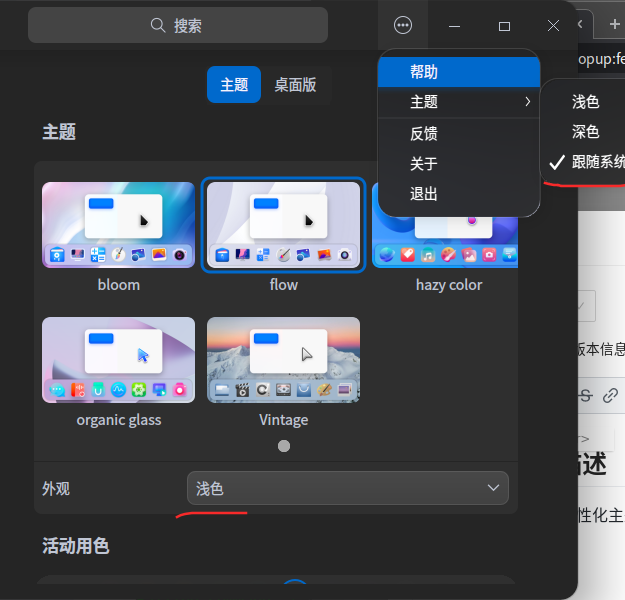This screenshot has height=600, width=625.
Task: Select the Vintage theme thumbnail
Action: pos(283,360)
